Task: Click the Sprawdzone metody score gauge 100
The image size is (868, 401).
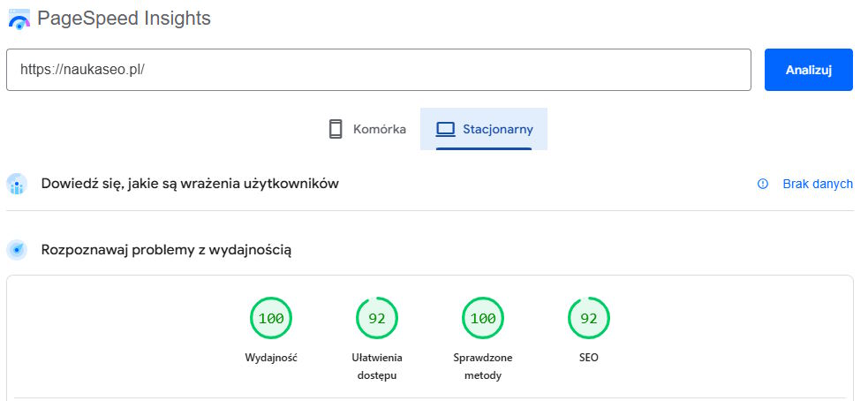Action: coord(483,319)
